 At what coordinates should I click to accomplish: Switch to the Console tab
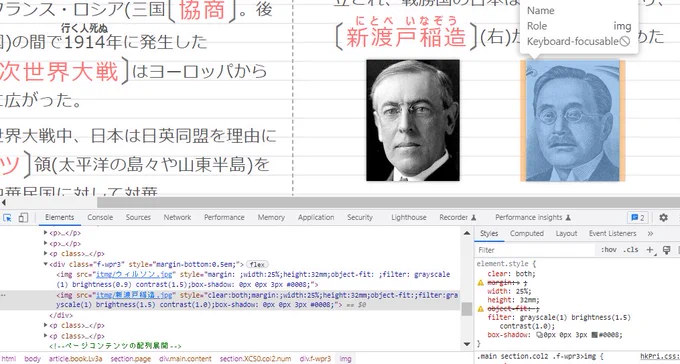point(100,217)
